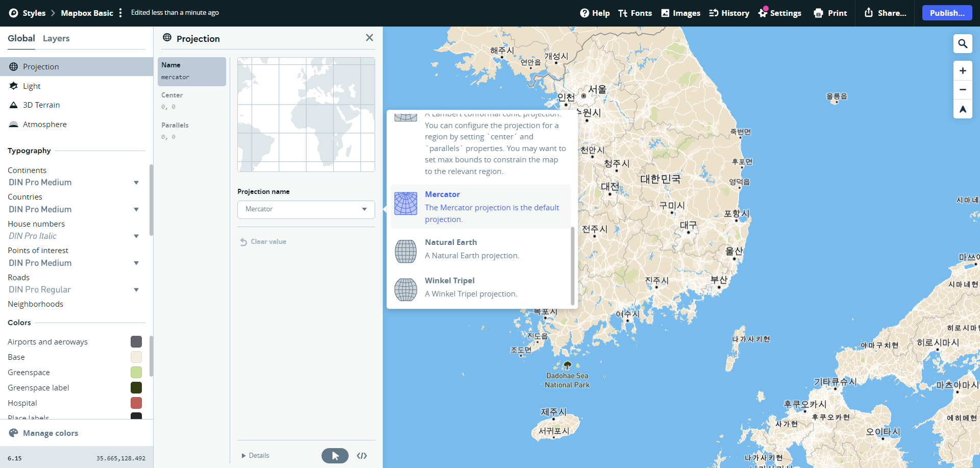Viewport: 980px width, 468px height.
Task: Select the Parallels property
Action: 192,131
